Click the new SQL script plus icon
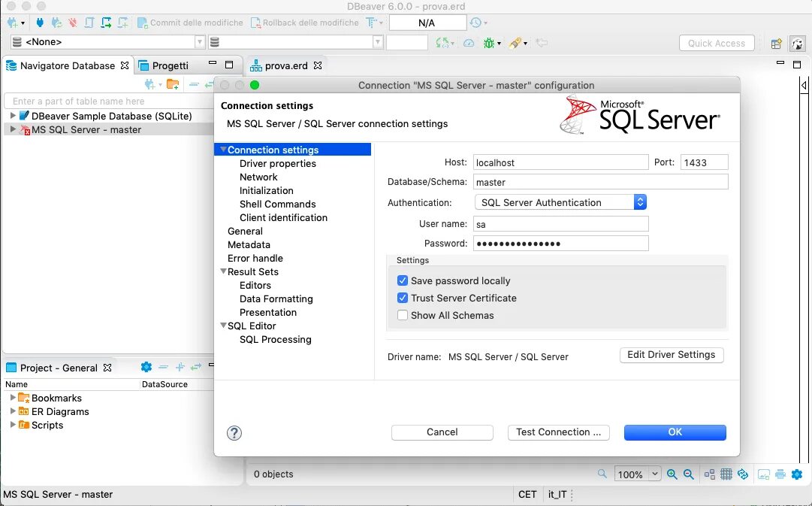This screenshot has width=812, height=506. [122, 23]
